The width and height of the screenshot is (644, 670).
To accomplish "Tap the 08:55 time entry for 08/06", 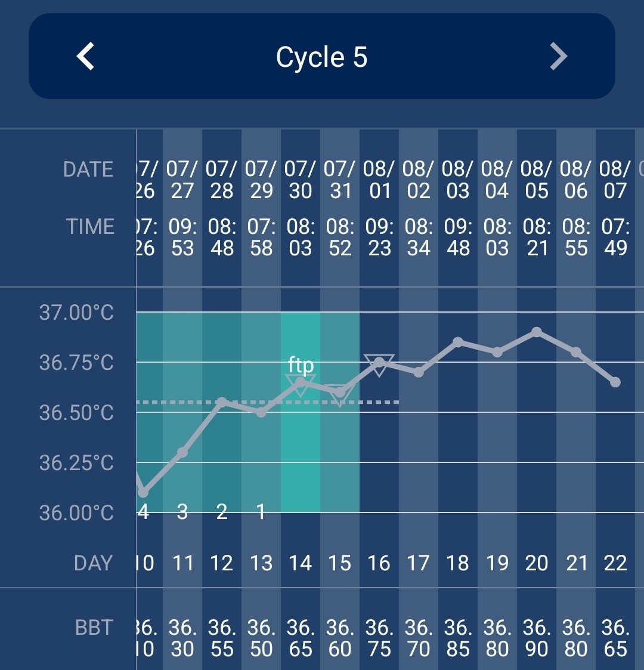I will point(576,237).
